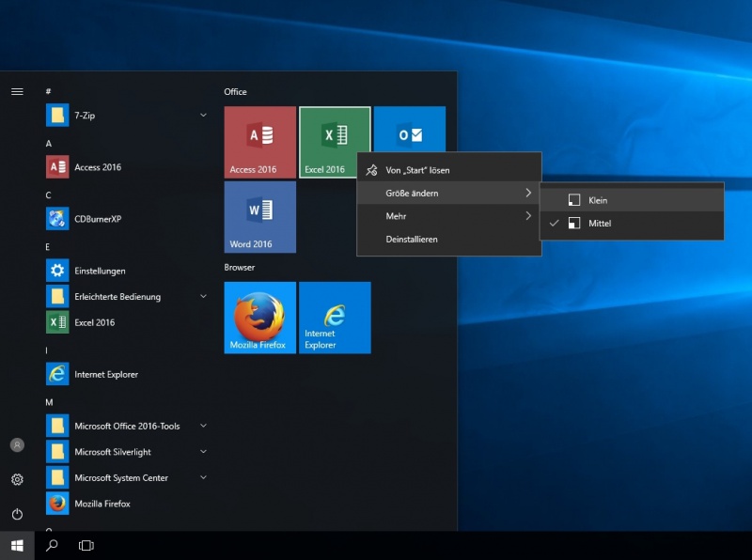Open Task View on the taskbar
Viewport: 752px width, 560px height.
click(86, 546)
